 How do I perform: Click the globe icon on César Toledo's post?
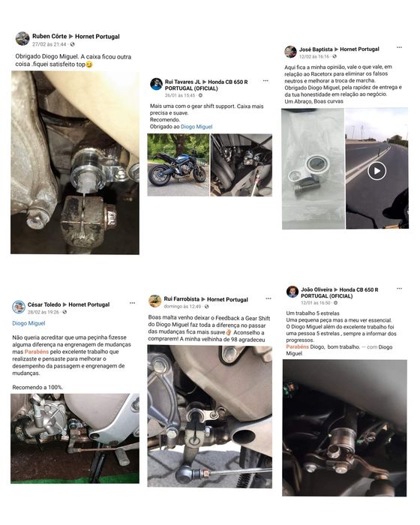pos(64,312)
